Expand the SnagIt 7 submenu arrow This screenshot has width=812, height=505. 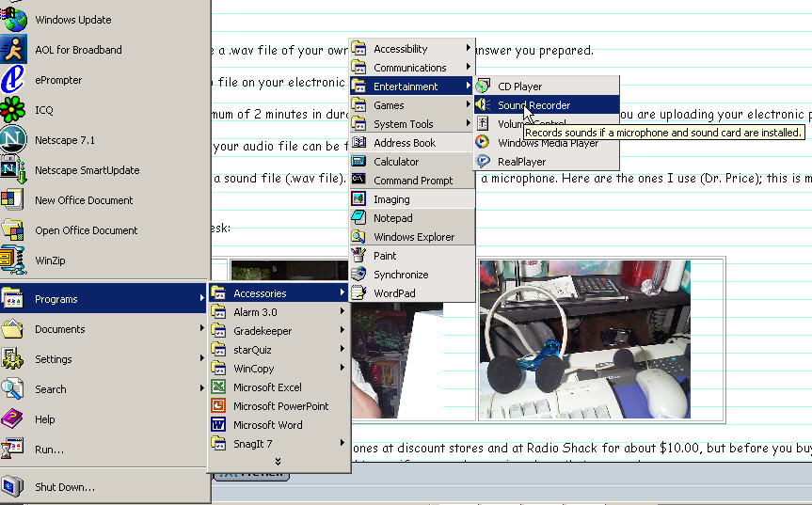(x=342, y=442)
